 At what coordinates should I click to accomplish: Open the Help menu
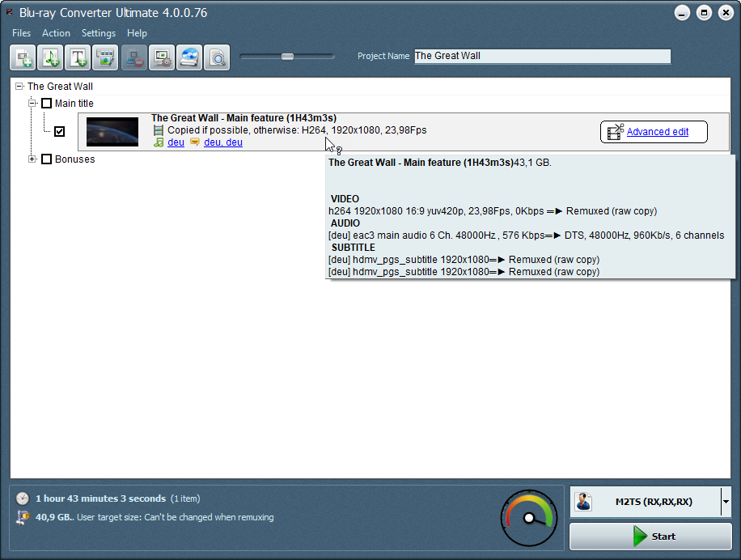[137, 33]
